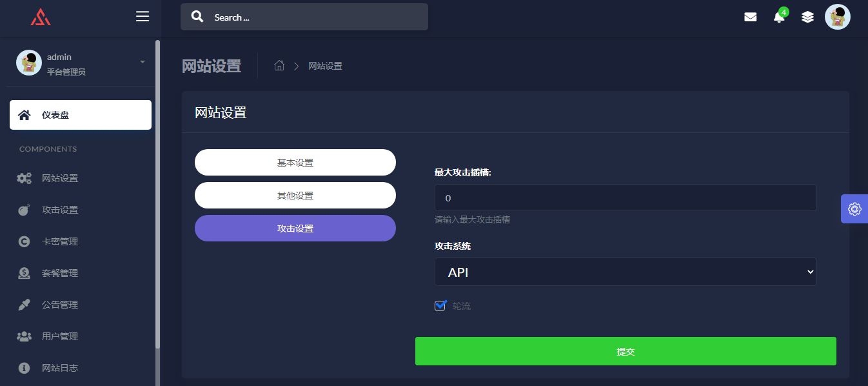This screenshot has height=386, width=868.
Task: Uncheck the 轮流 checkbox
Action: [440, 306]
